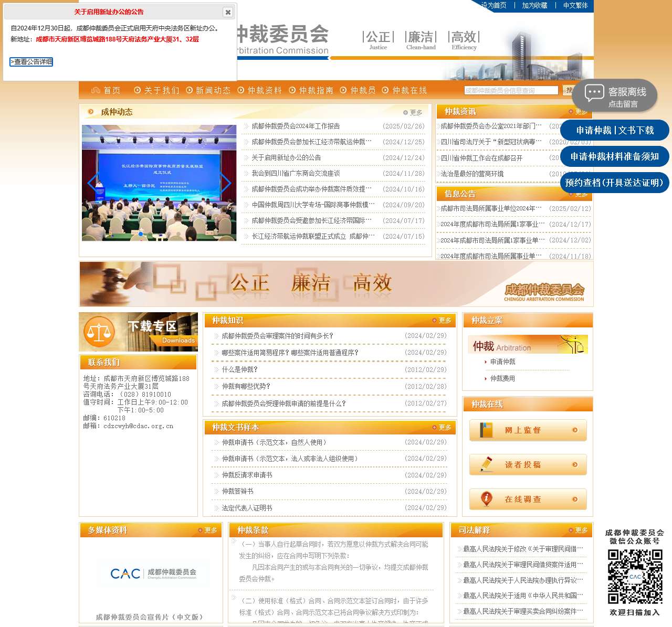Open 关于启用新址办公的公告 news item
The image size is (672, 627).
(286, 157)
